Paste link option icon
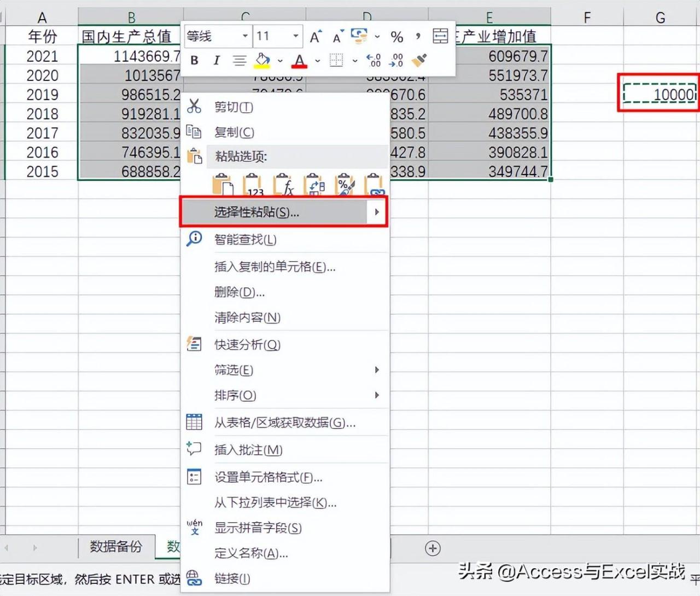The width and height of the screenshot is (700, 596). coord(375,185)
